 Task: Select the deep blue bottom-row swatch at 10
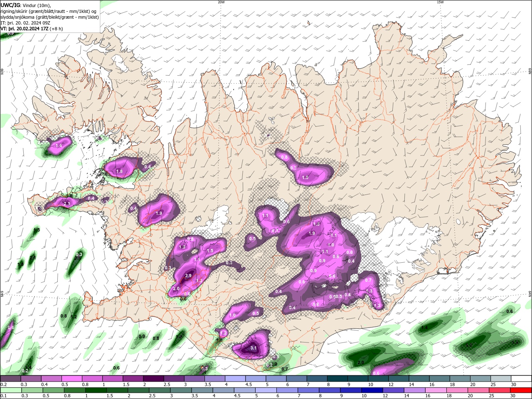click(372, 390)
